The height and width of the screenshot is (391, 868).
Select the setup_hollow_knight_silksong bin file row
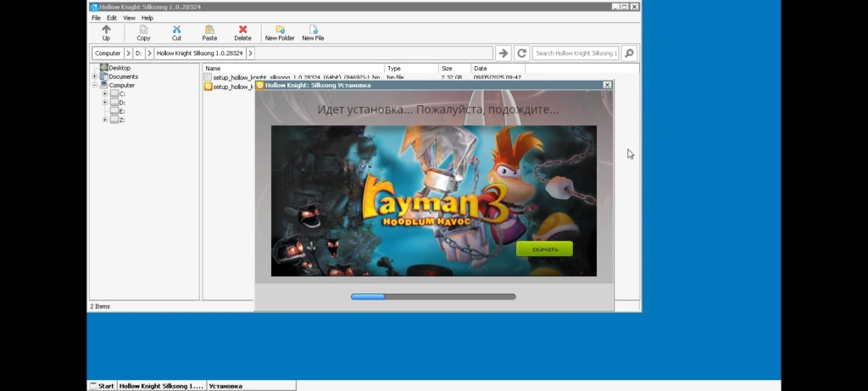[x=363, y=77]
